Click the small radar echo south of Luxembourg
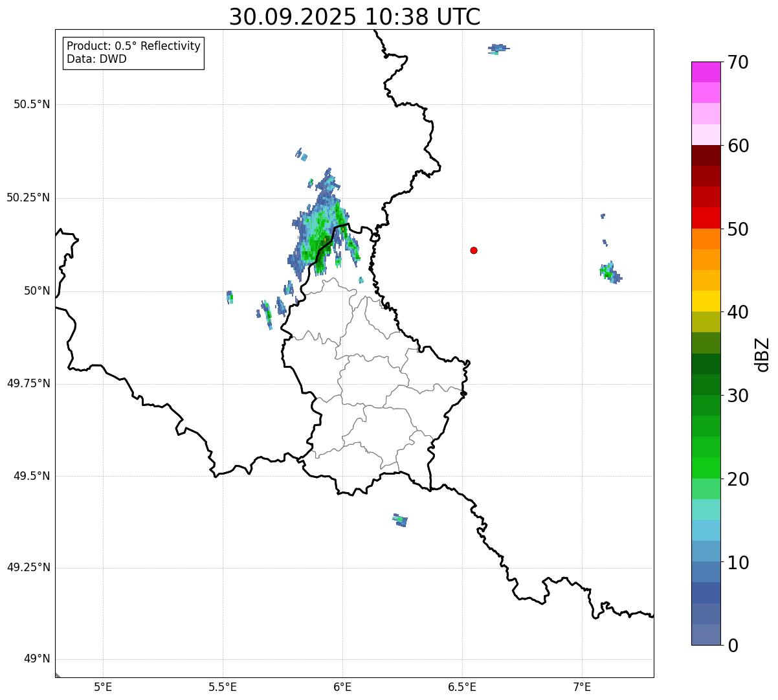Viewport: 778px width, 700px height. point(400,519)
